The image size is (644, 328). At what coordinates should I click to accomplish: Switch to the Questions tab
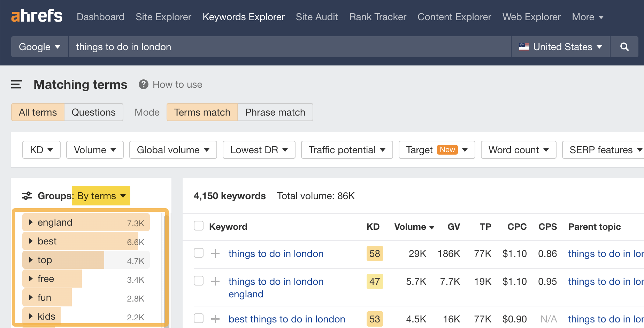(x=93, y=112)
